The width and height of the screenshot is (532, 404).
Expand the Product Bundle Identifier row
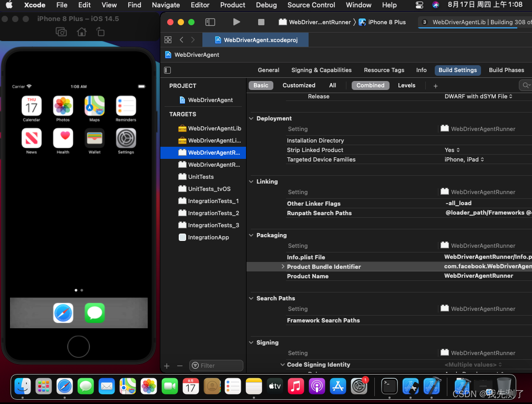coord(283,267)
